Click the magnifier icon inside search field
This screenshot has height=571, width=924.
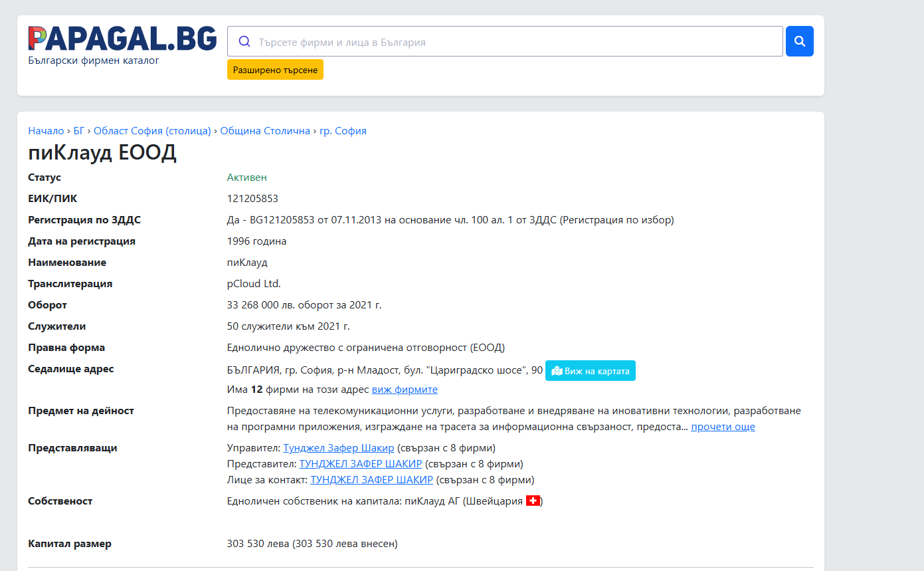click(244, 42)
